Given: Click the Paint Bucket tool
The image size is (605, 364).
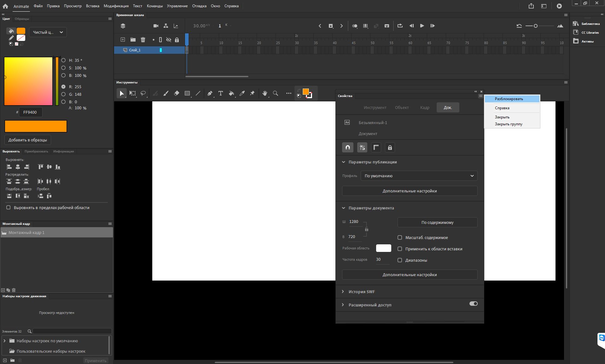Looking at the screenshot, I should click(x=231, y=93).
